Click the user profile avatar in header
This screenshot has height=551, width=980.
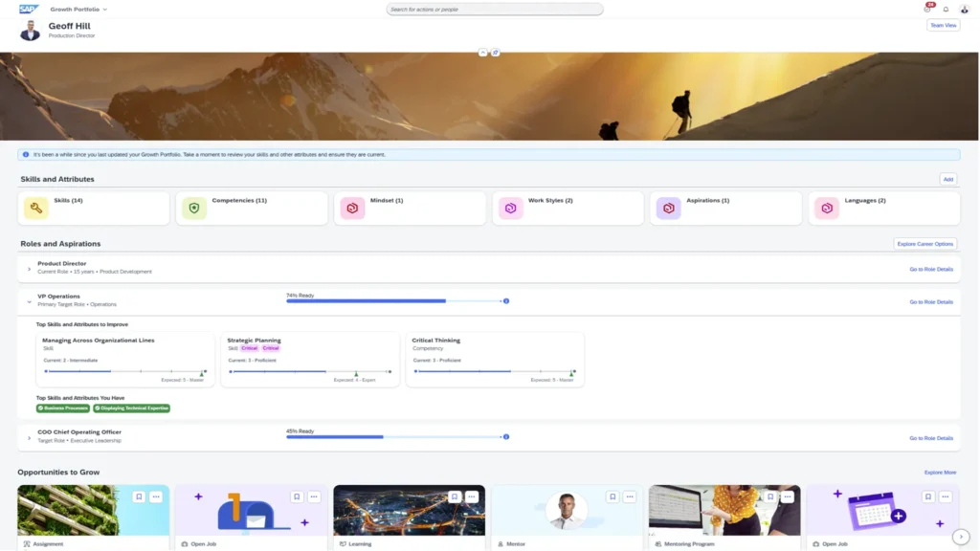tap(964, 10)
